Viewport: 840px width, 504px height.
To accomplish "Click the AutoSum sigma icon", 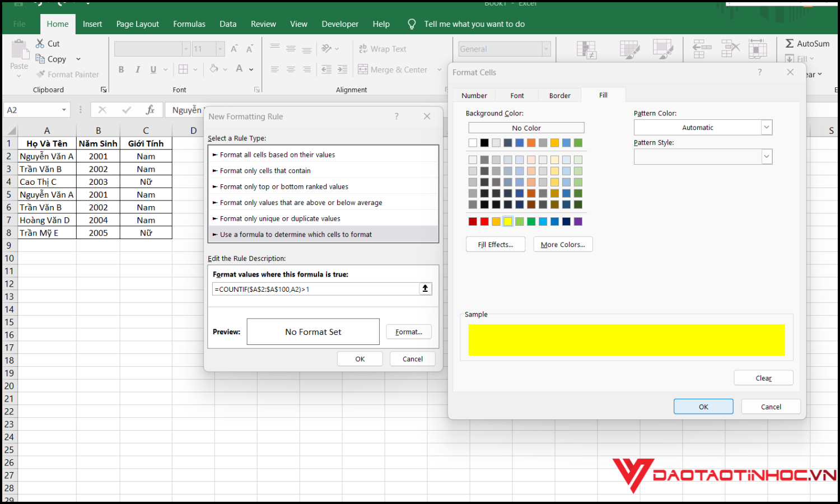I will point(790,44).
